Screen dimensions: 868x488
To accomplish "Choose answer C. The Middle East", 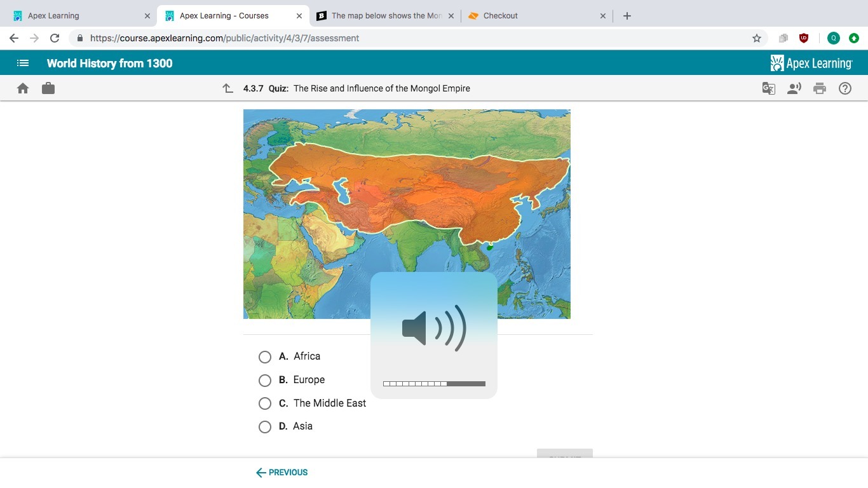I will (x=265, y=403).
